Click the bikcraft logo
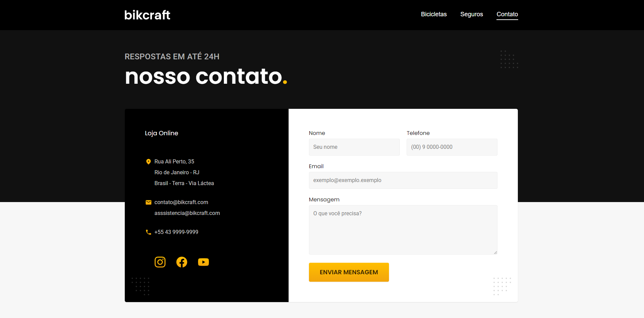 click(x=147, y=15)
